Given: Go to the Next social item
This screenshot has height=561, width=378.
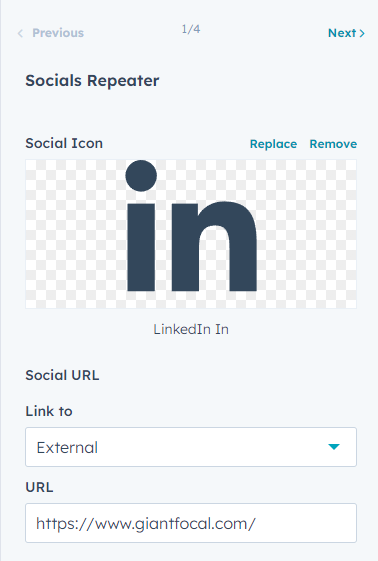Looking at the screenshot, I should (x=346, y=33).
